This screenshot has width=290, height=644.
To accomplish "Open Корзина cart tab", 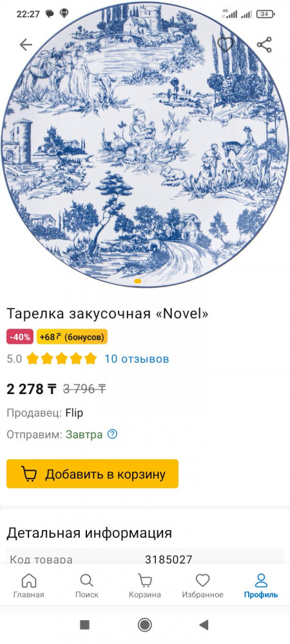I will [x=144, y=586].
